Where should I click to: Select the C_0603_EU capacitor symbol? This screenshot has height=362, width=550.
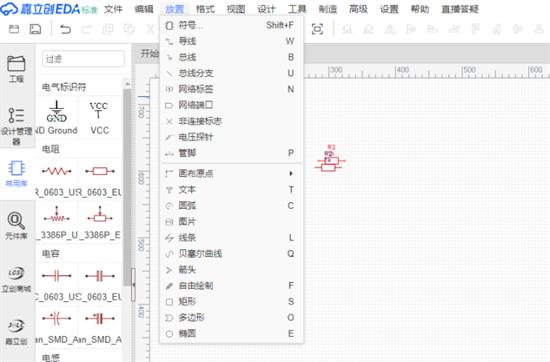click(x=100, y=285)
